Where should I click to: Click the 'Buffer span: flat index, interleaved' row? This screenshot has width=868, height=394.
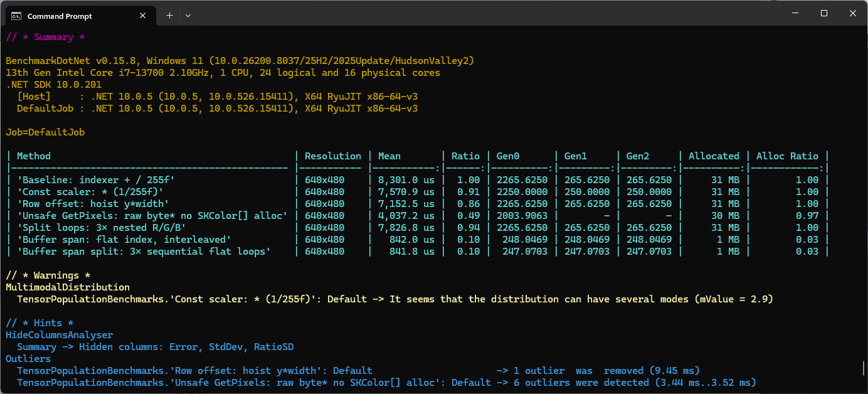tap(124, 240)
